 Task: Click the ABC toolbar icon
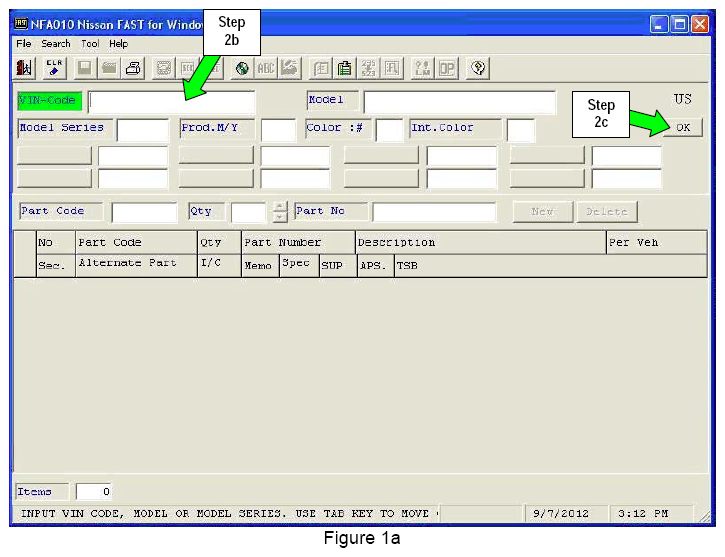tap(266, 68)
